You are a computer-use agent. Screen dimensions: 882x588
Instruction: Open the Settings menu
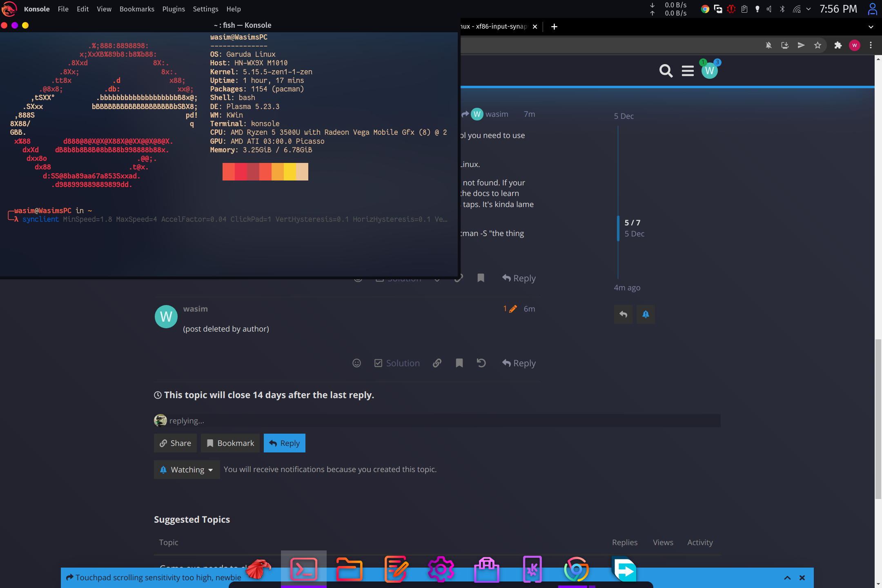205,9
